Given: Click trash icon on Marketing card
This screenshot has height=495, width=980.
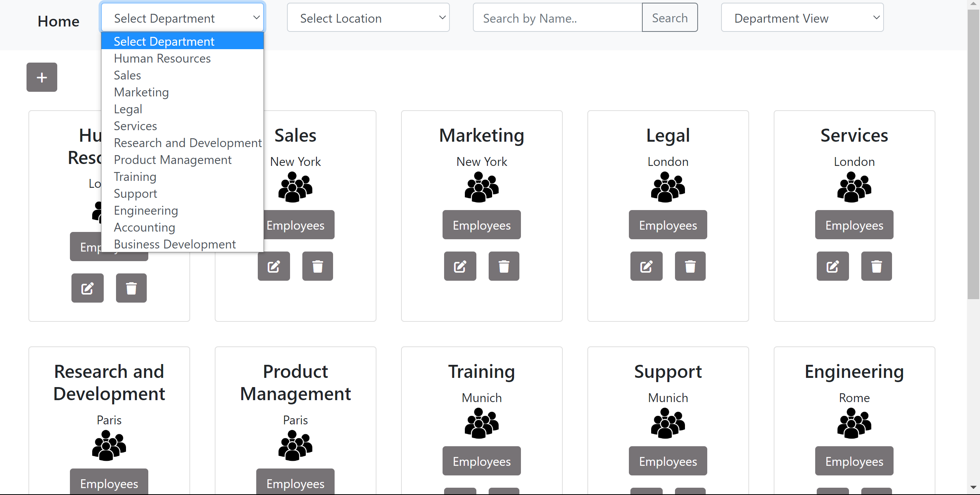Looking at the screenshot, I should point(504,266).
